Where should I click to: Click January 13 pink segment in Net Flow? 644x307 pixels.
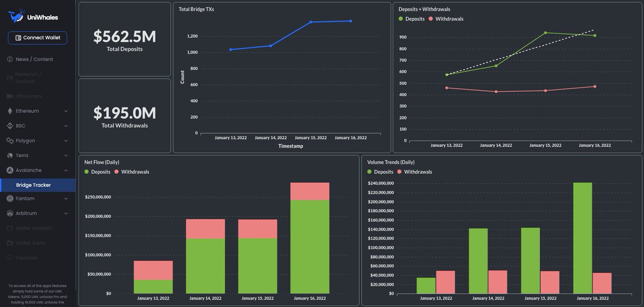click(x=153, y=271)
